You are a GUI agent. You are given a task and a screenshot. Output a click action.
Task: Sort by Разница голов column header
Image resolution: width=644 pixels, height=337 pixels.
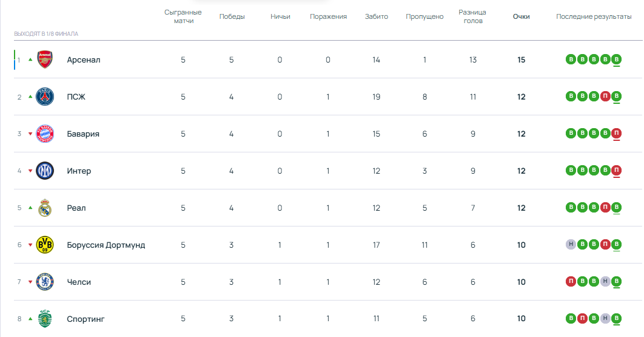(472, 17)
